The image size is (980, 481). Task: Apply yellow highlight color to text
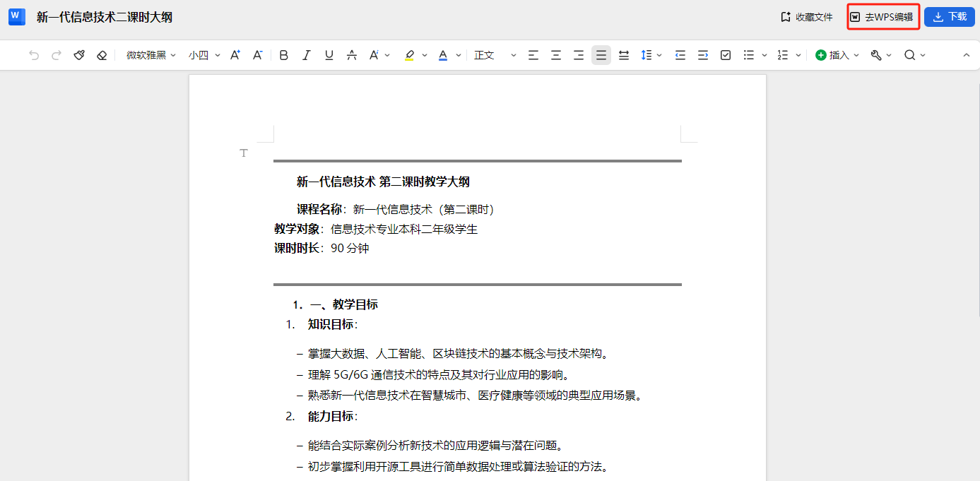[409, 55]
